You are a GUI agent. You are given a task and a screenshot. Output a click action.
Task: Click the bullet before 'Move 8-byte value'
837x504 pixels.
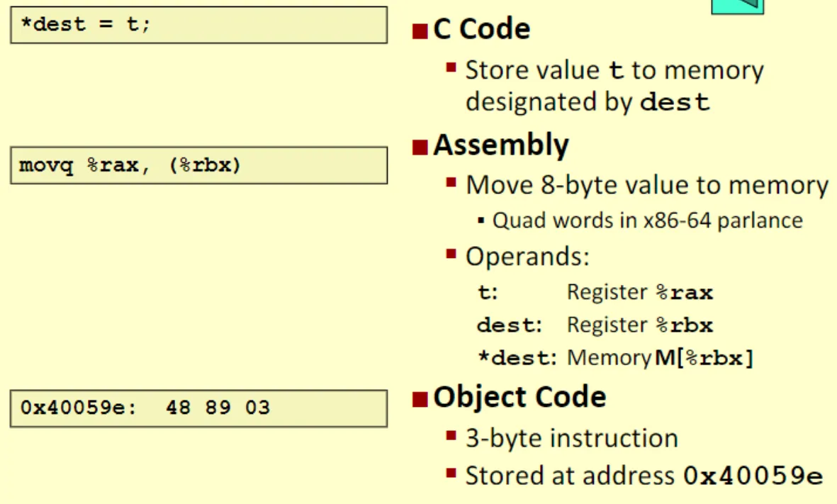click(x=451, y=183)
